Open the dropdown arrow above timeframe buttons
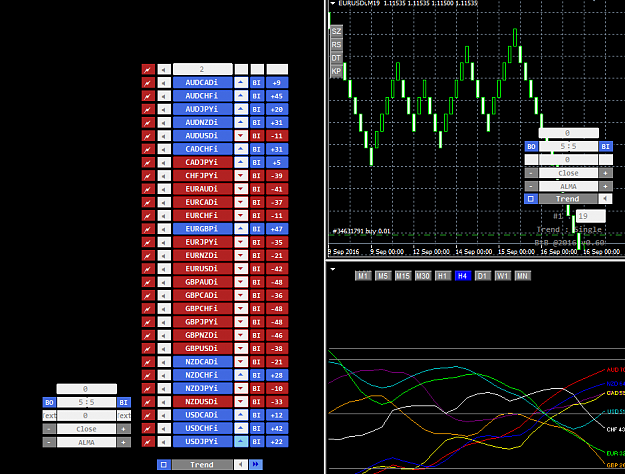Image resolution: width=625 pixels, height=474 pixels. tap(333, 269)
